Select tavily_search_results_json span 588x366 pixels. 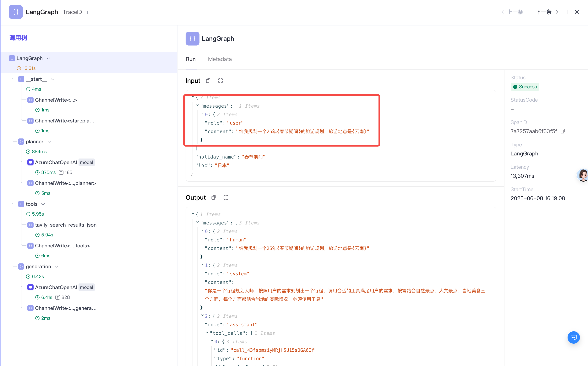66,225
